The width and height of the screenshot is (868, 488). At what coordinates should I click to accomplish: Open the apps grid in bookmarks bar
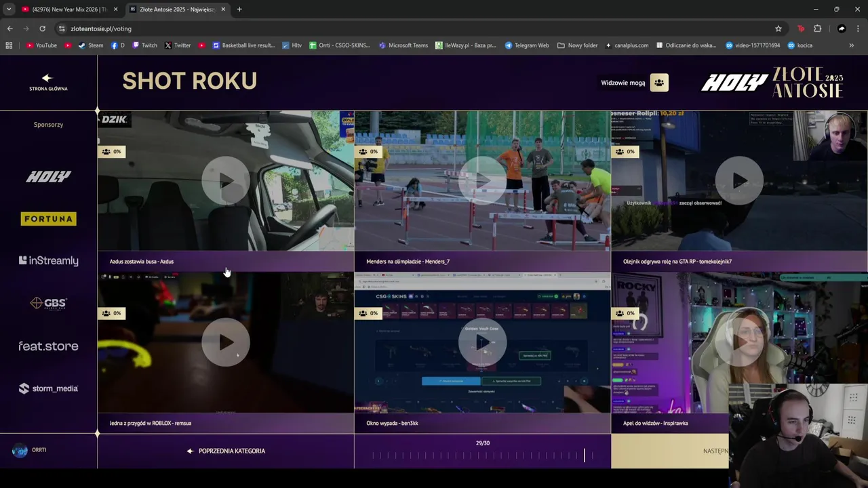[x=9, y=45]
